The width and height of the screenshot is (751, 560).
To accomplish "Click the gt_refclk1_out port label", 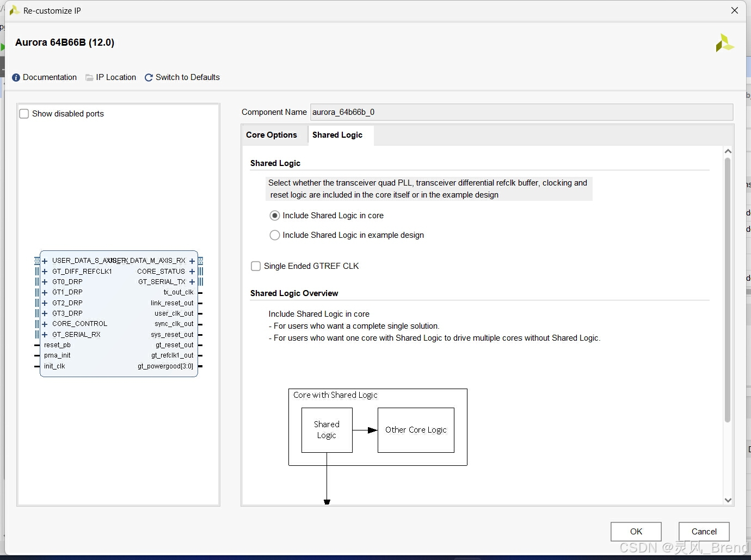I will tap(173, 355).
